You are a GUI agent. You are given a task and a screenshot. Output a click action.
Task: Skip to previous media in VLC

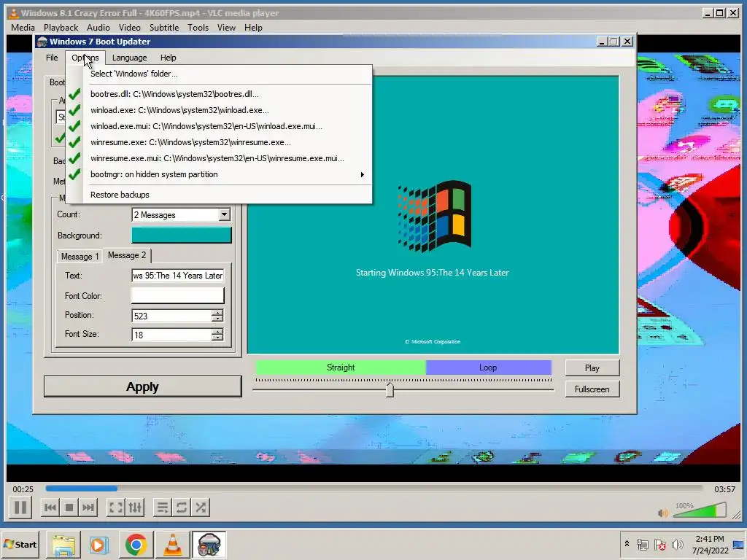[50, 507]
